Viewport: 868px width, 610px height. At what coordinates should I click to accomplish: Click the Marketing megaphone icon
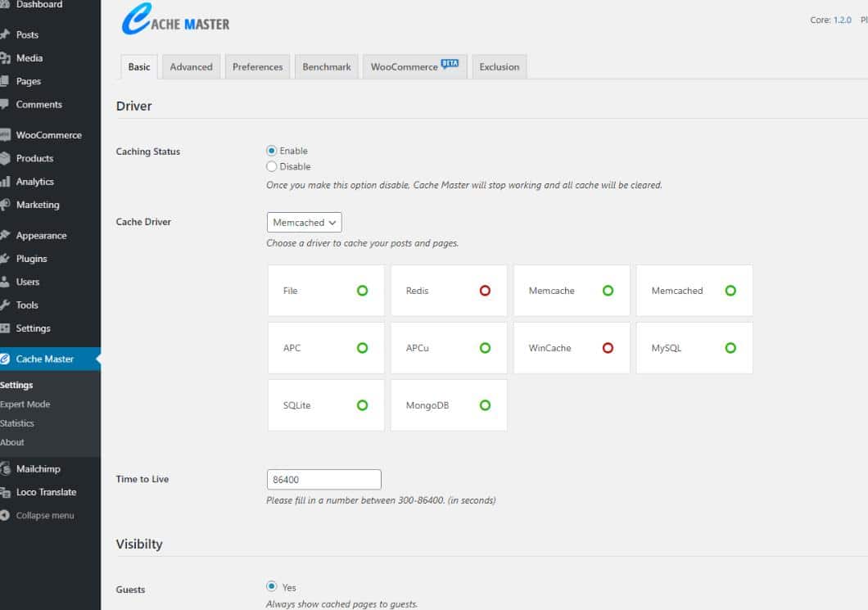[5, 205]
